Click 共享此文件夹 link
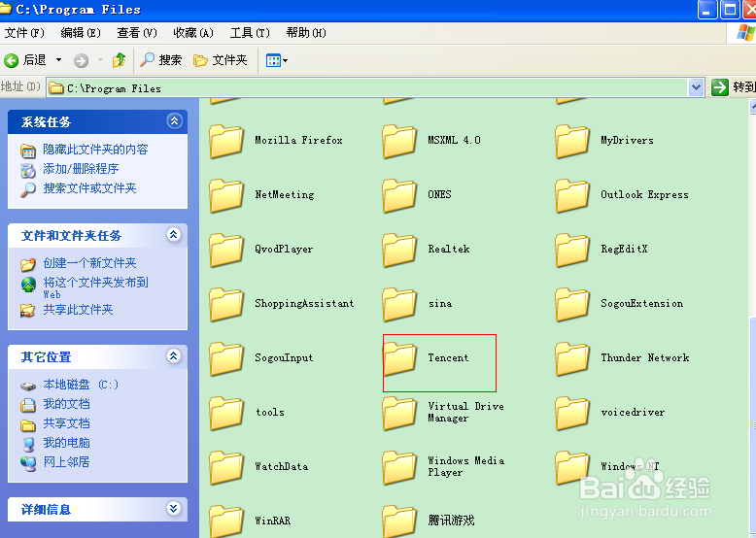The height and width of the screenshot is (538, 756). pyautogui.click(x=78, y=309)
